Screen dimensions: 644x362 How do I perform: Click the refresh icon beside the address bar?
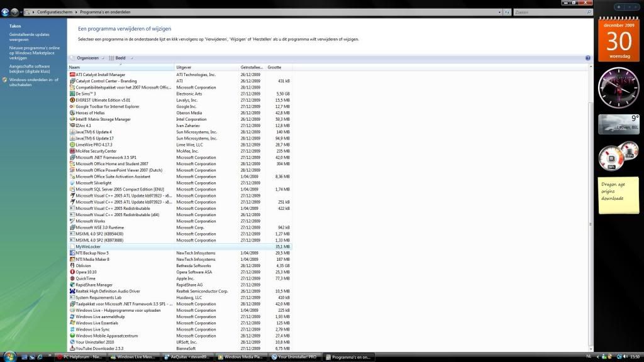[x=508, y=11]
